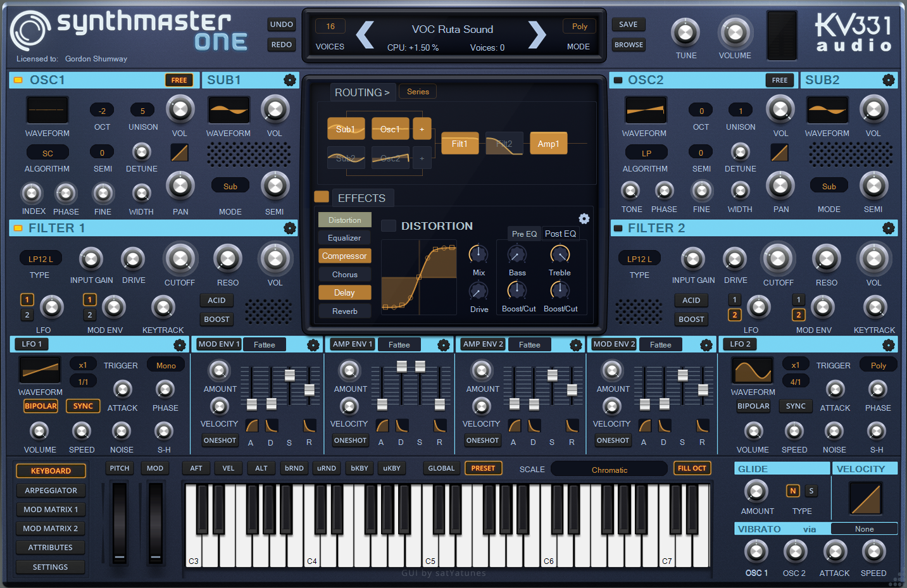The image size is (907, 588).
Task: Click MOD wheel slider
Action: coord(155,523)
